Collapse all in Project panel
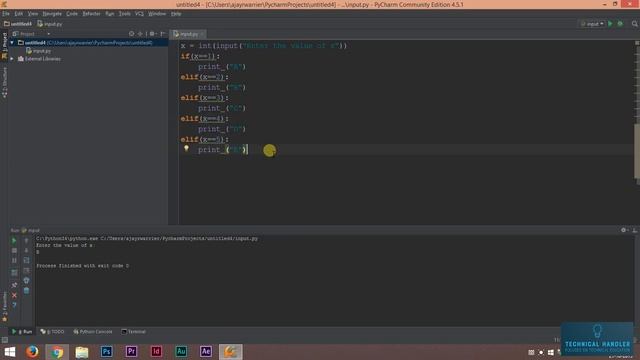The image size is (640, 360). [140, 34]
